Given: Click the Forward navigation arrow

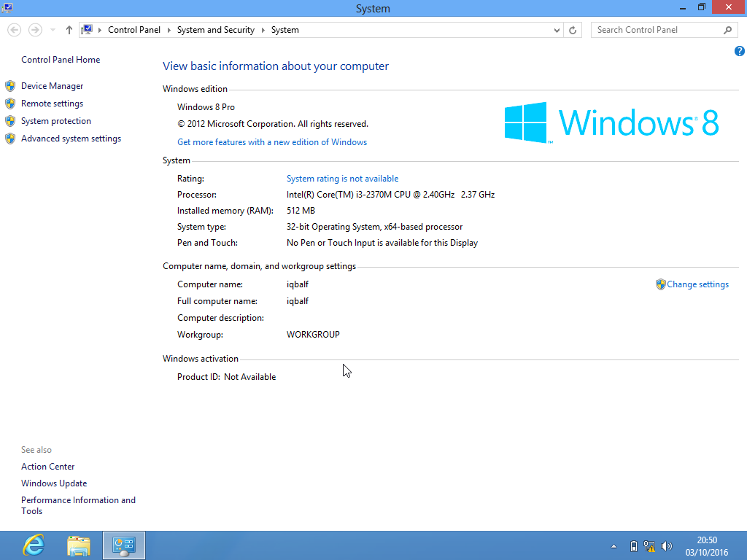Looking at the screenshot, I should [35, 30].
